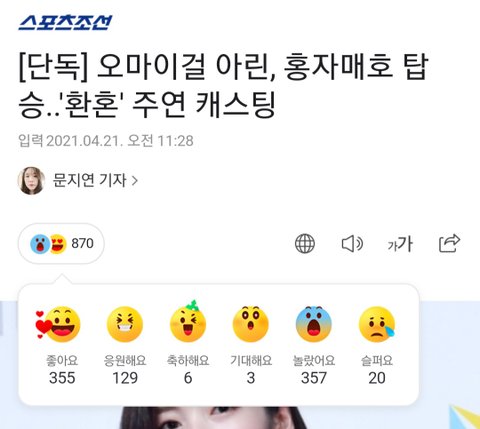Tap the 357 count under 놀랐어요
Screen dimensions: 480x429
pyautogui.click(x=314, y=378)
